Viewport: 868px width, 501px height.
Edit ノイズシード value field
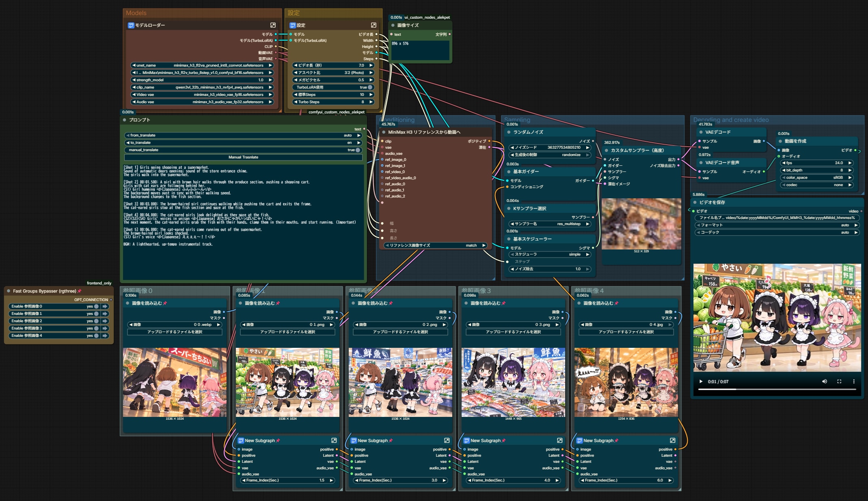(550, 147)
